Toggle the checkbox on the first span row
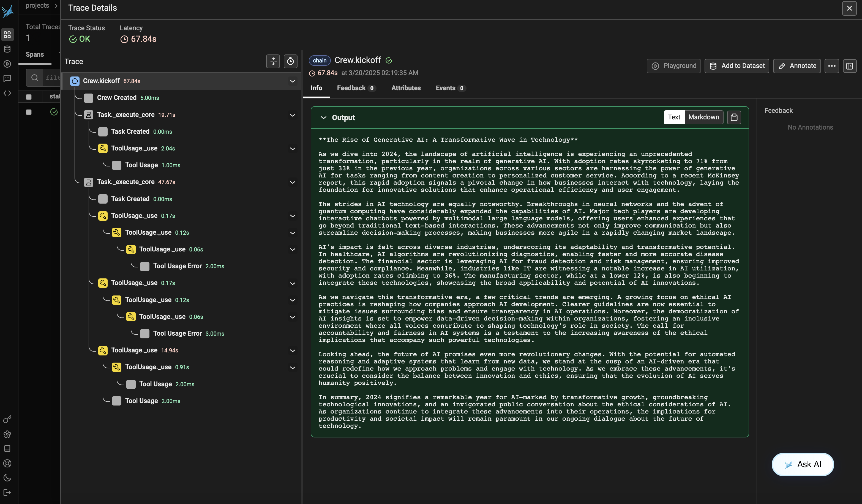The image size is (862, 504). 29,112
